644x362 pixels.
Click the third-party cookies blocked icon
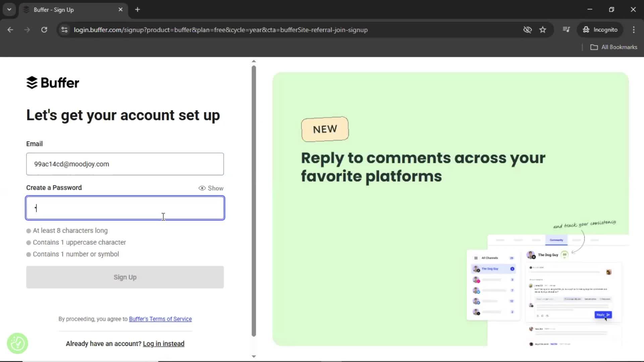coord(527,30)
